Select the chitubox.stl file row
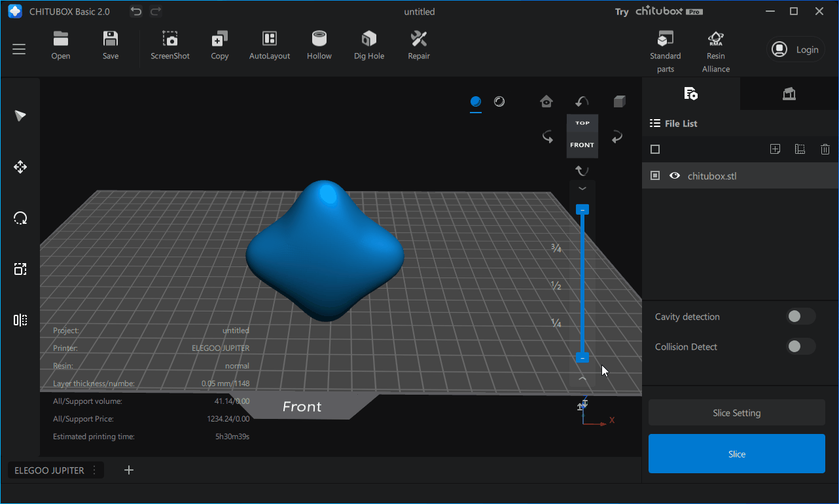This screenshot has height=504, width=839. (x=740, y=176)
